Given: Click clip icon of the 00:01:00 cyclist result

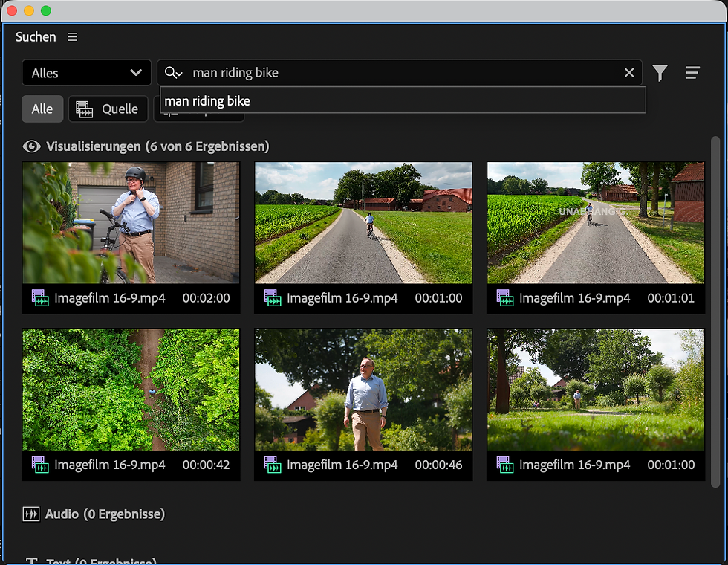Looking at the screenshot, I should 273,297.
